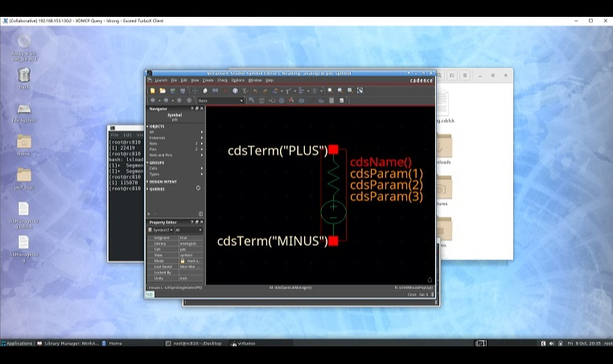Image resolution: width=613 pixels, height=364 pixels.
Task: Select the Nets row in Navigator
Action: [175, 144]
